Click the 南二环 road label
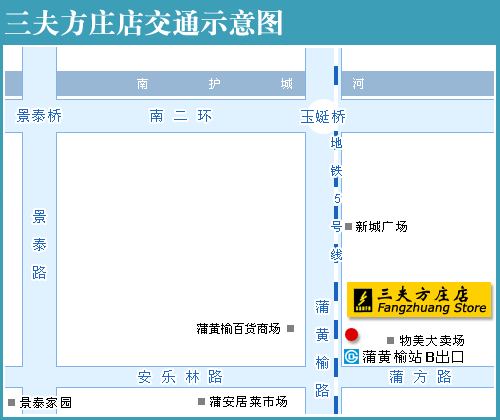 (x=180, y=116)
